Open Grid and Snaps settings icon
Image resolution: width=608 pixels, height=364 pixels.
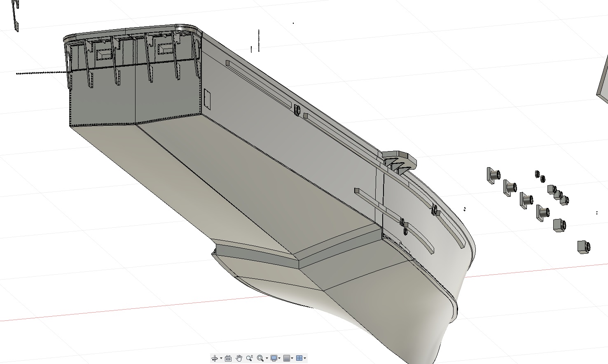click(x=287, y=358)
